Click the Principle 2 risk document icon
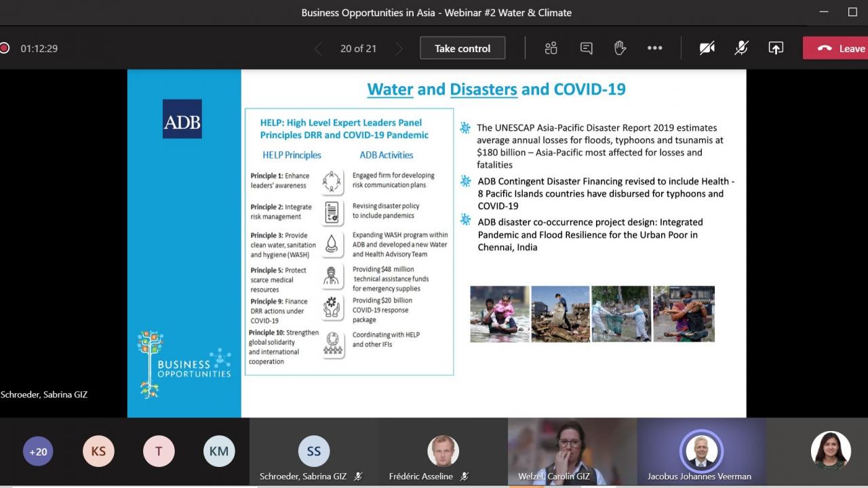 tap(332, 212)
